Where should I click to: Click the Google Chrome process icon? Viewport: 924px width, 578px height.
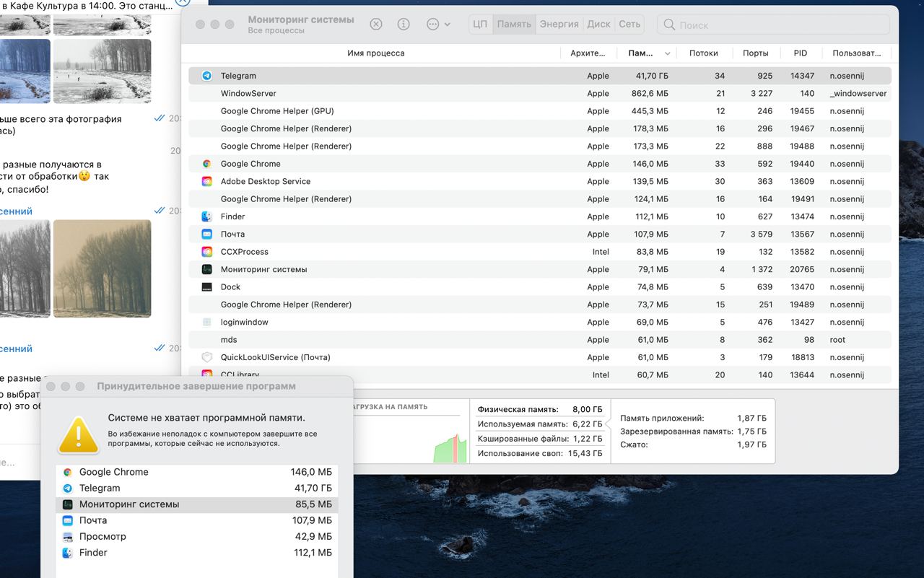click(207, 164)
